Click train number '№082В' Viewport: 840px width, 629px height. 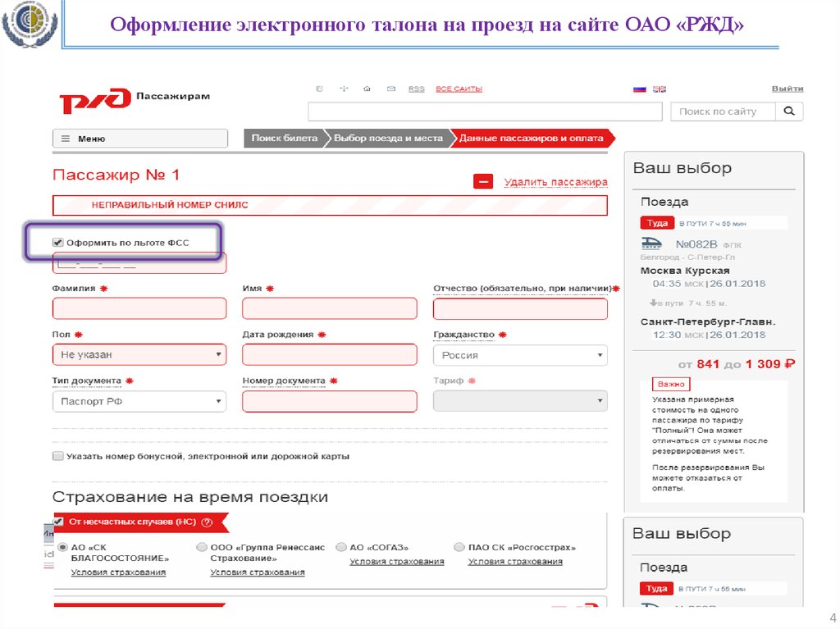coord(696,244)
